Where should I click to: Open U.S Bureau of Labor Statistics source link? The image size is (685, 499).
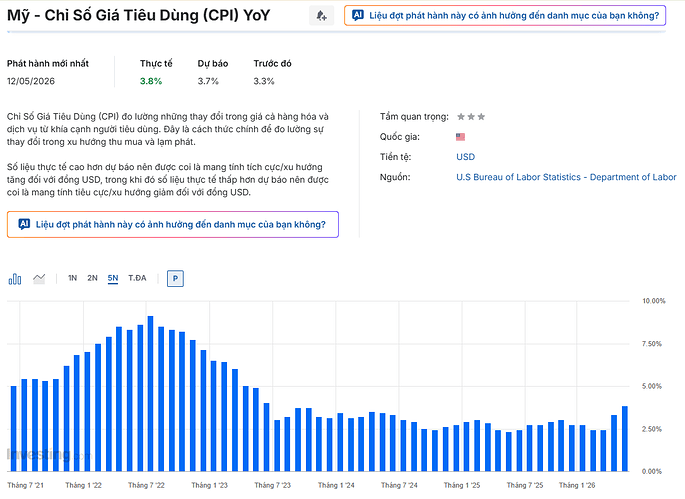566,177
